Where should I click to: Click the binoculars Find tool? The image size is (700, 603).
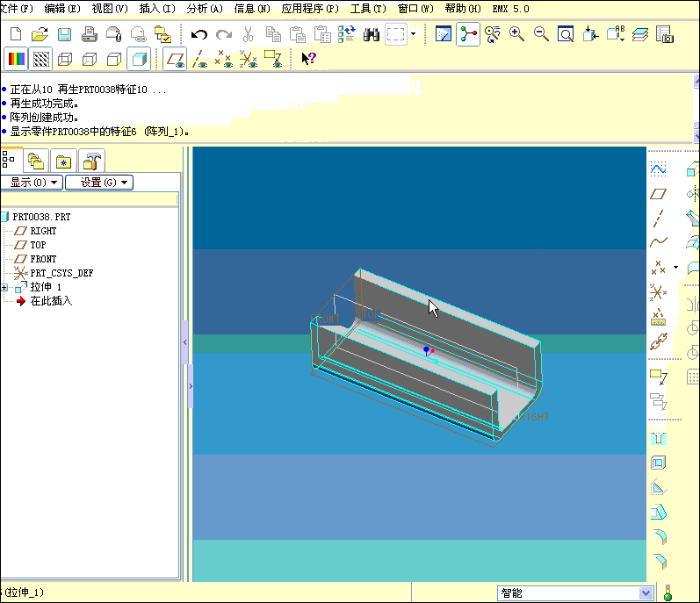point(371,34)
